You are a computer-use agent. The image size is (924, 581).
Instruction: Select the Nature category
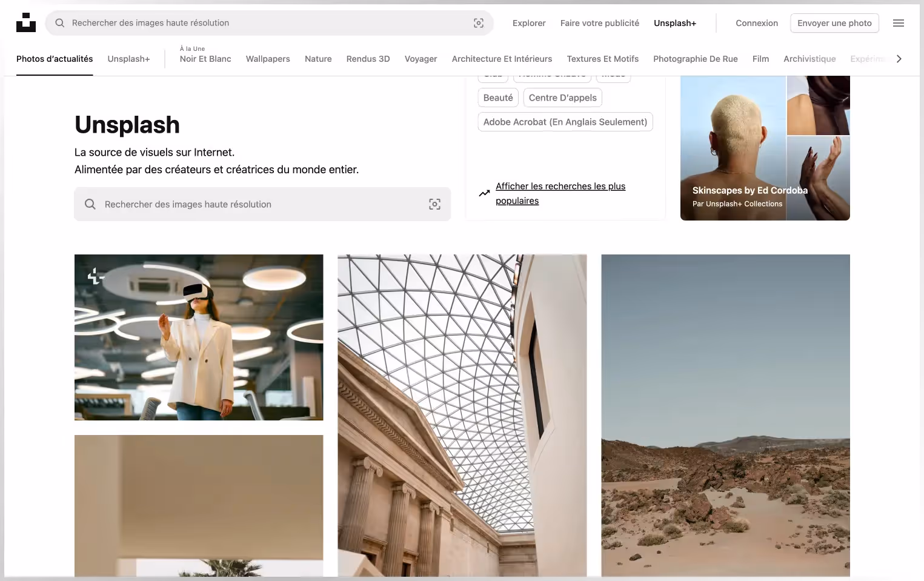tap(318, 59)
